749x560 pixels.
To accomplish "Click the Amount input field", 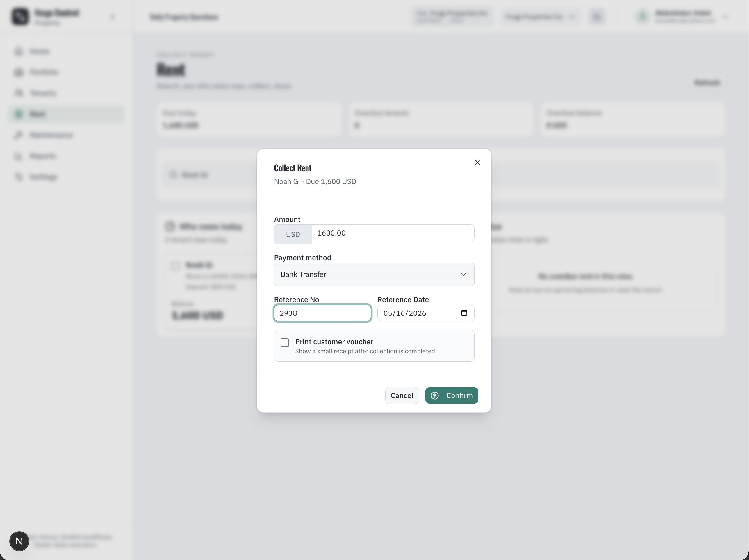I will 393,233.
